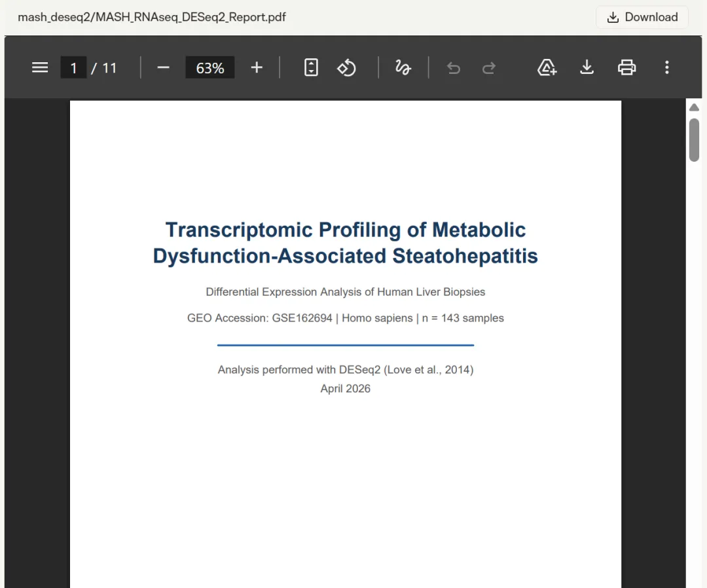The width and height of the screenshot is (707, 588).
Task: Save the PDF to Google Drive icon
Action: (x=547, y=67)
